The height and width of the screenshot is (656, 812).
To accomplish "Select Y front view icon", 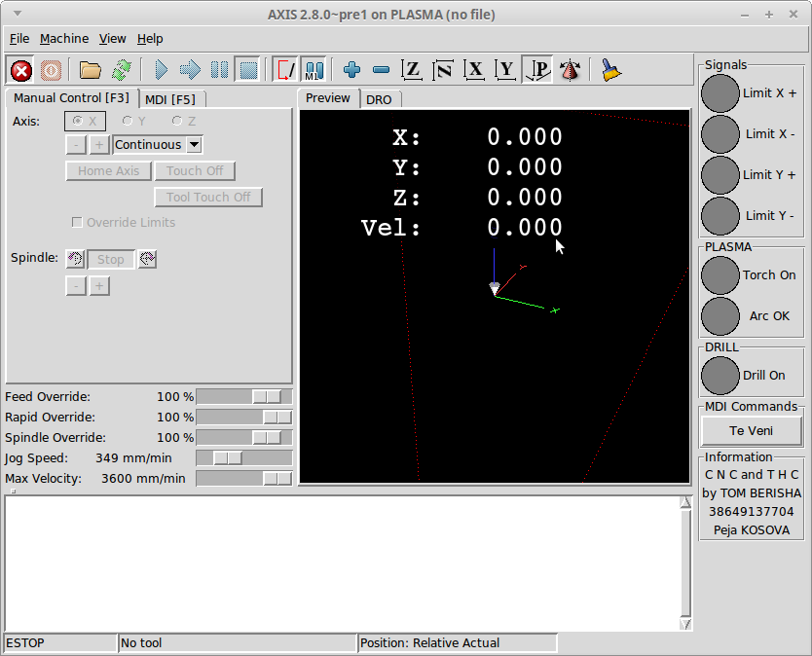I will pos(505,70).
